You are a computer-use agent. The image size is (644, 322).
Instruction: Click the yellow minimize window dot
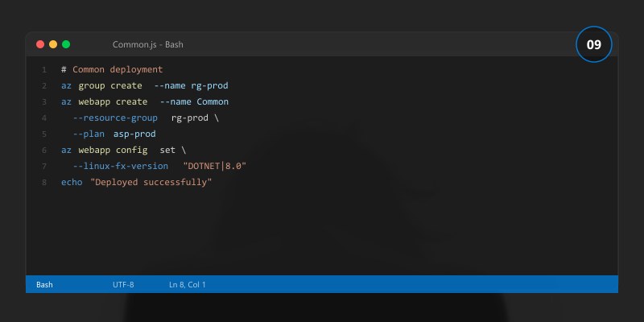[x=53, y=44]
